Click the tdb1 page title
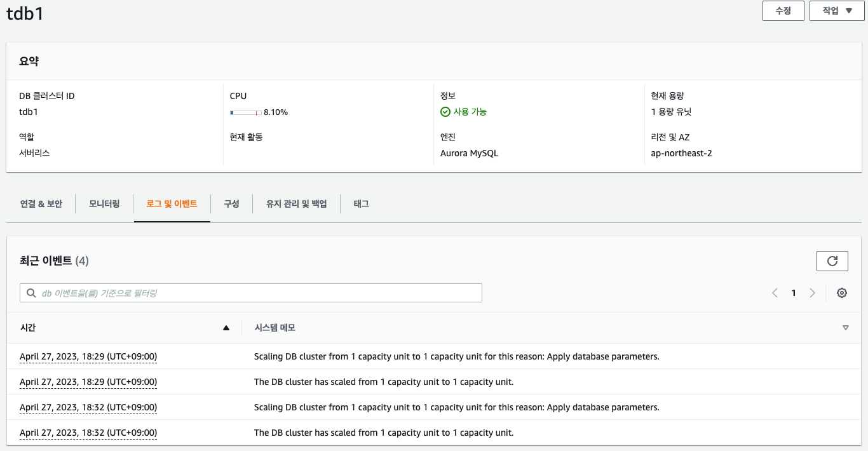This screenshot has height=451, width=868. pyautogui.click(x=25, y=14)
